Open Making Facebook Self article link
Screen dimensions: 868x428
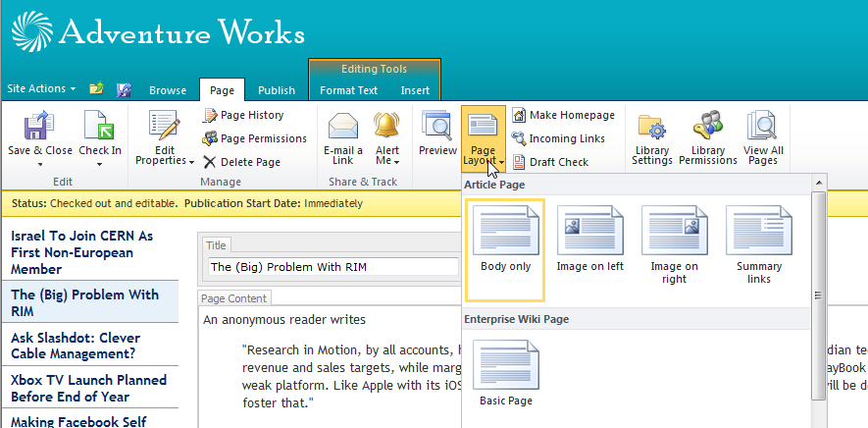tap(78, 421)
